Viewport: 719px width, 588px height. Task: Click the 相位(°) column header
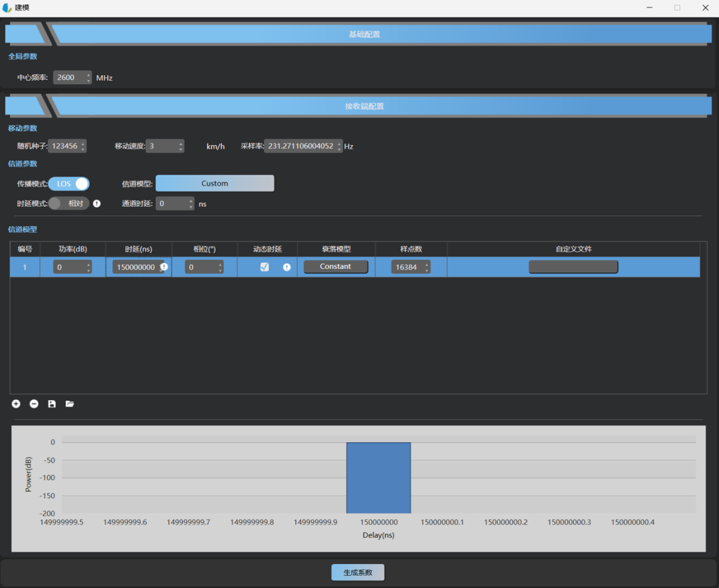204,249
